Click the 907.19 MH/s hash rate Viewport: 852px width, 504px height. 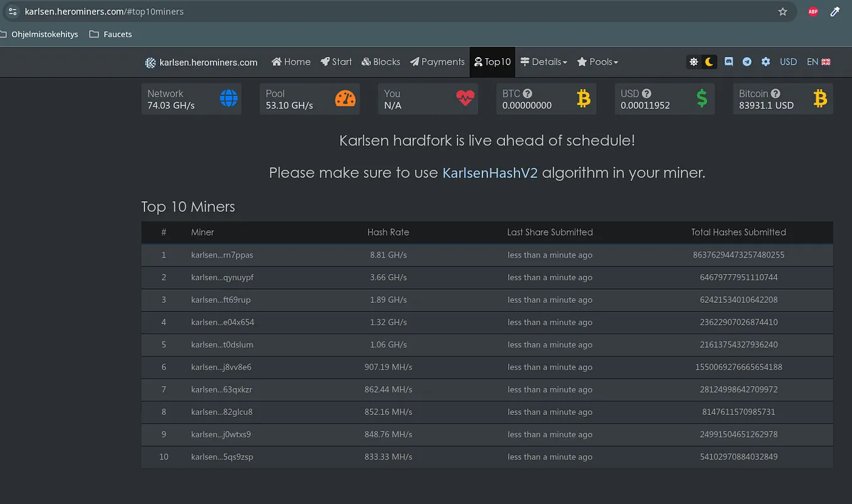[388, 367]
